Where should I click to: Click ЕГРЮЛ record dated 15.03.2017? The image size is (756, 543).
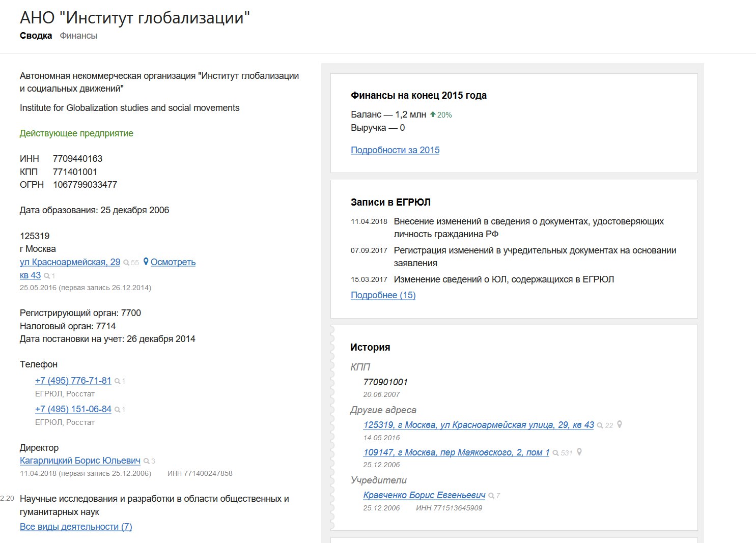(x=483, y=279)
